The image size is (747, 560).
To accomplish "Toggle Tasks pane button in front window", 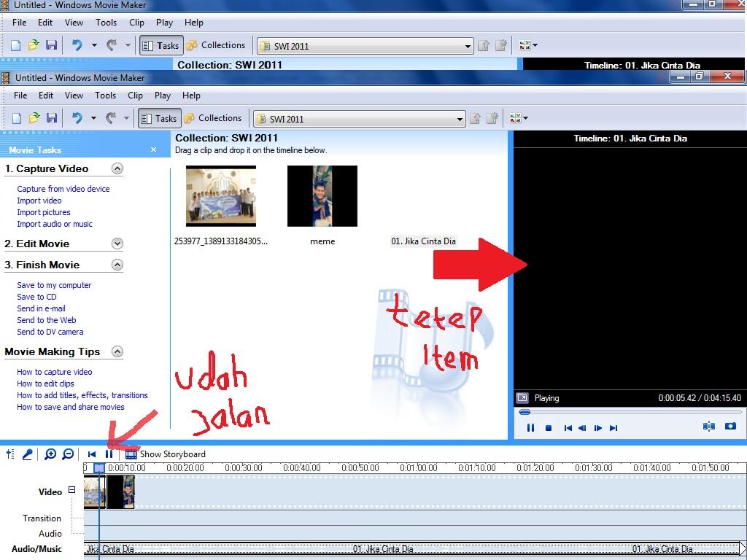I will point(160,118).
